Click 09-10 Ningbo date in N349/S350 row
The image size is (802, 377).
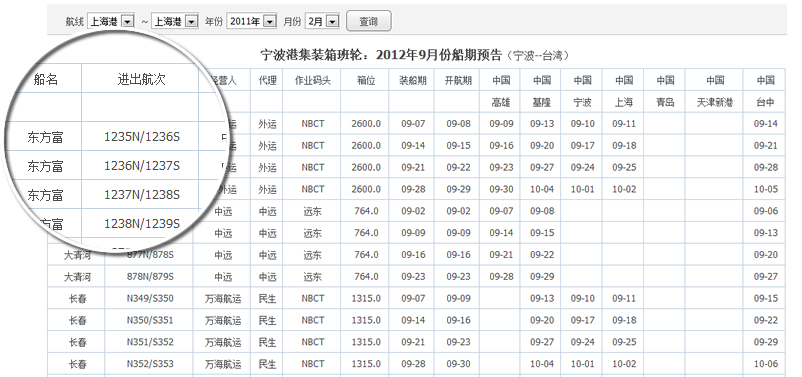tap(583, 298)
